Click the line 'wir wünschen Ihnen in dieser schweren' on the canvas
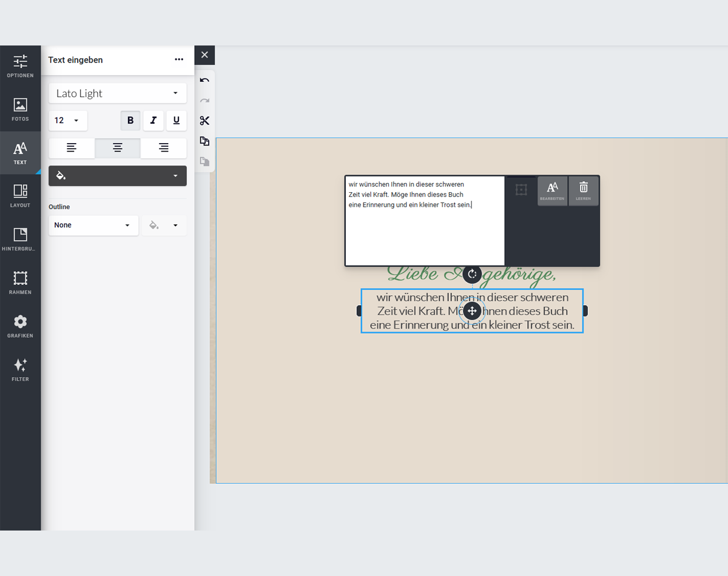 coord(472,297)
